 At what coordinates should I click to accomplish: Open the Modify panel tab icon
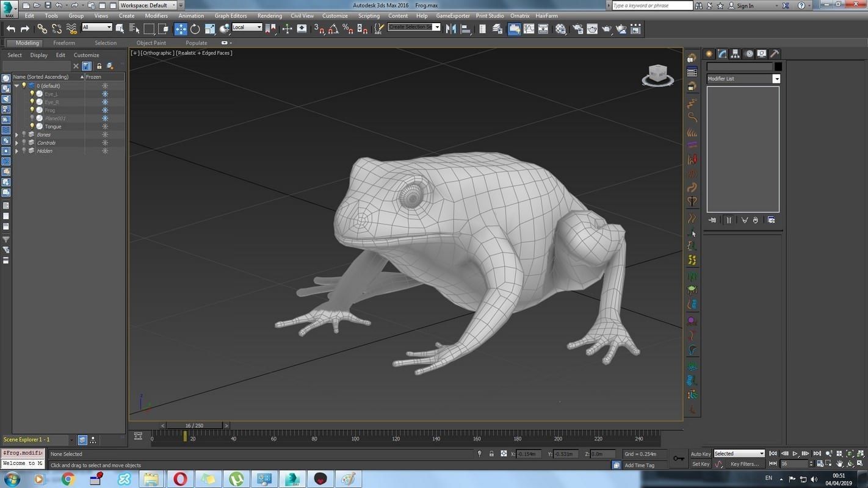click(722, 54)
